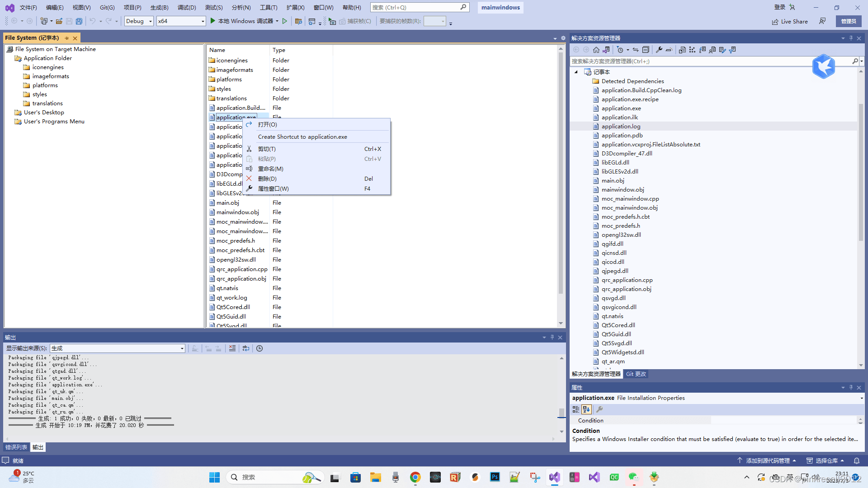Click the 管理员 button
The width and height of the screenshot is (868, 488).
pos(849,21)
